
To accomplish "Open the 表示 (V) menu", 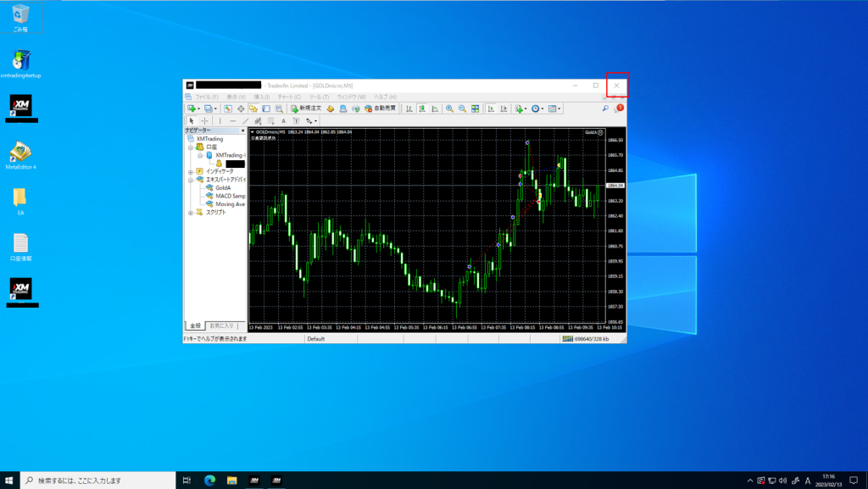I will [x=236, y=97].
